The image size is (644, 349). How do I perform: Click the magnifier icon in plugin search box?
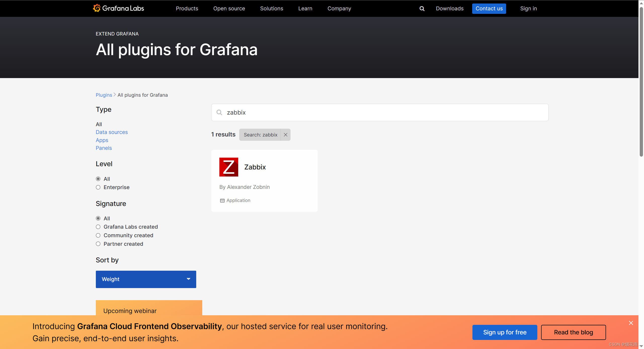219,112
